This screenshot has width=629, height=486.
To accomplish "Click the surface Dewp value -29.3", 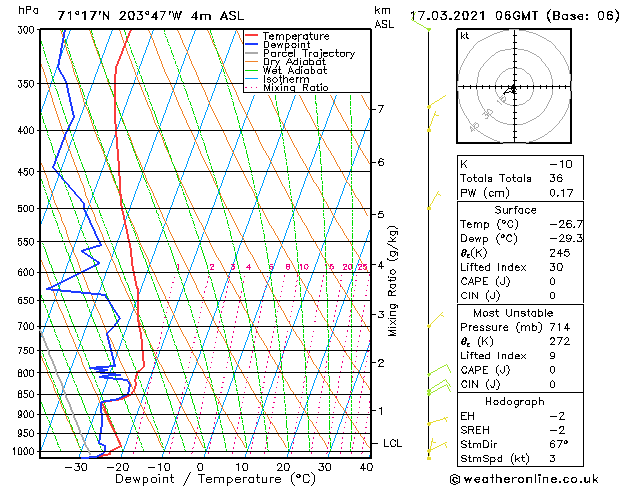I will (566, 239).
